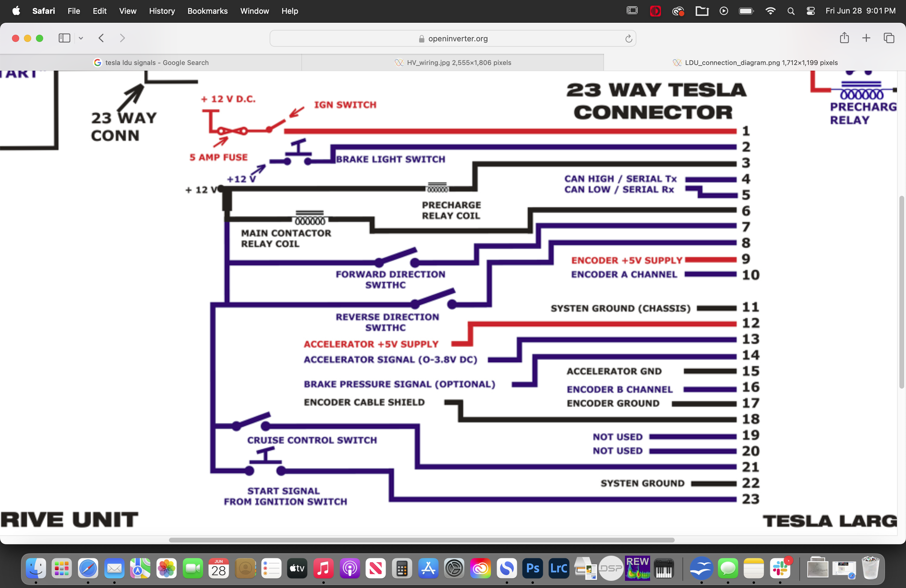Launch Music from the Dock
This screenshot has width=906, height=588.
(x=323, y=568)
